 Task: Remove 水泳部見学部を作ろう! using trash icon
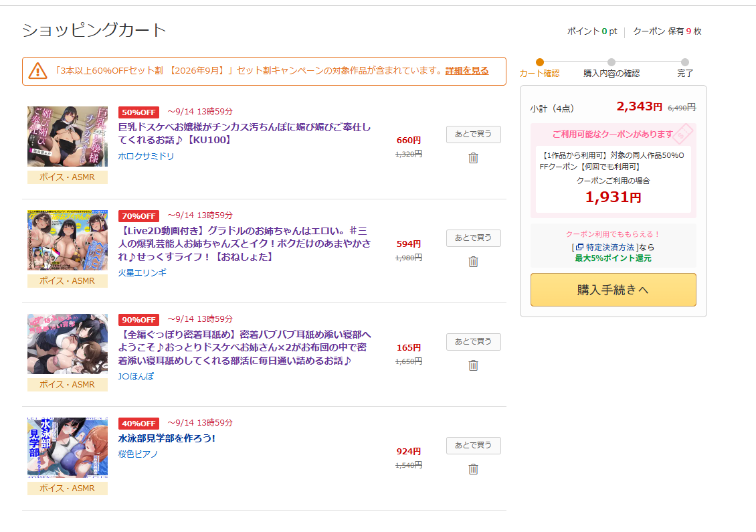pyautogui.click(x=473, y=469)
